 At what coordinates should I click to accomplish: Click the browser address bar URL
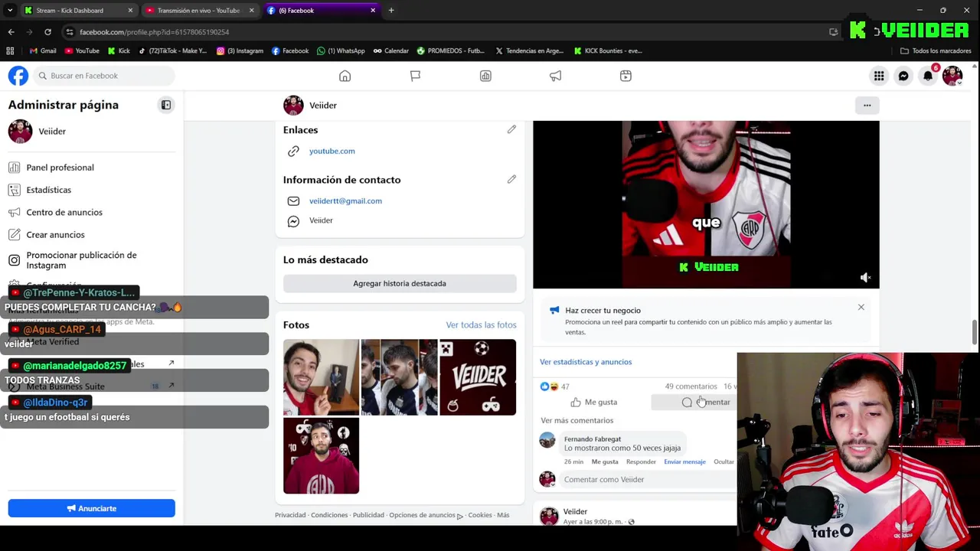[154, 32]
